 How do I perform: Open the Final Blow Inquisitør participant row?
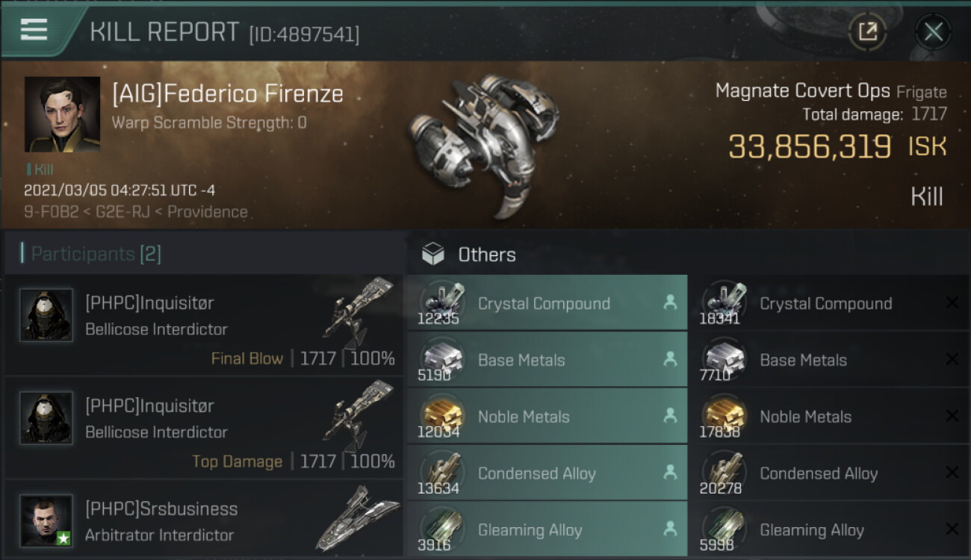[203, 325]
